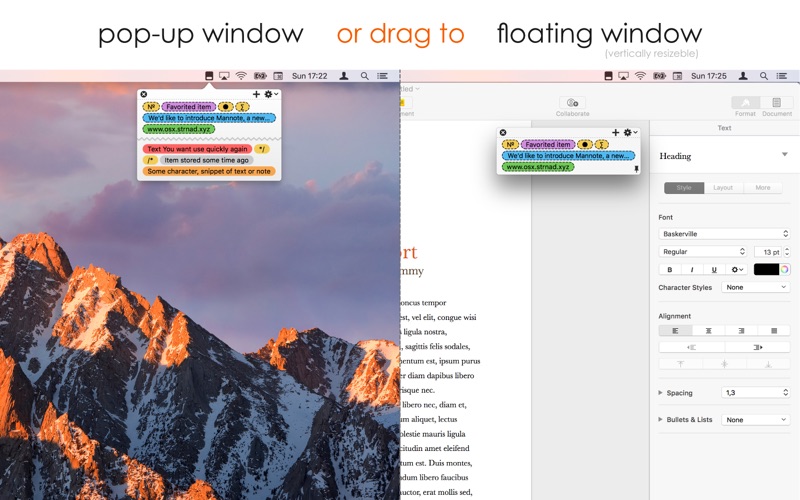800x500 pixels.
Task: Toggle the pin icon of the floating window
Action: click(636, 169)
